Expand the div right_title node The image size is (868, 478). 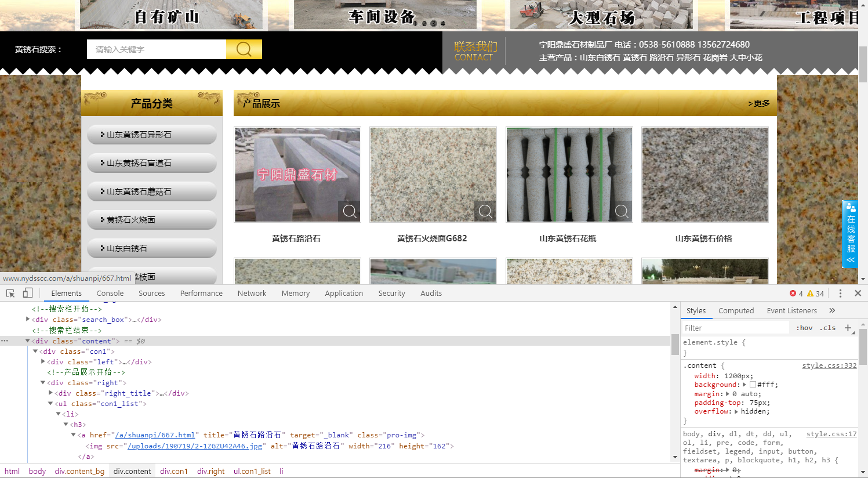[50, 393]
